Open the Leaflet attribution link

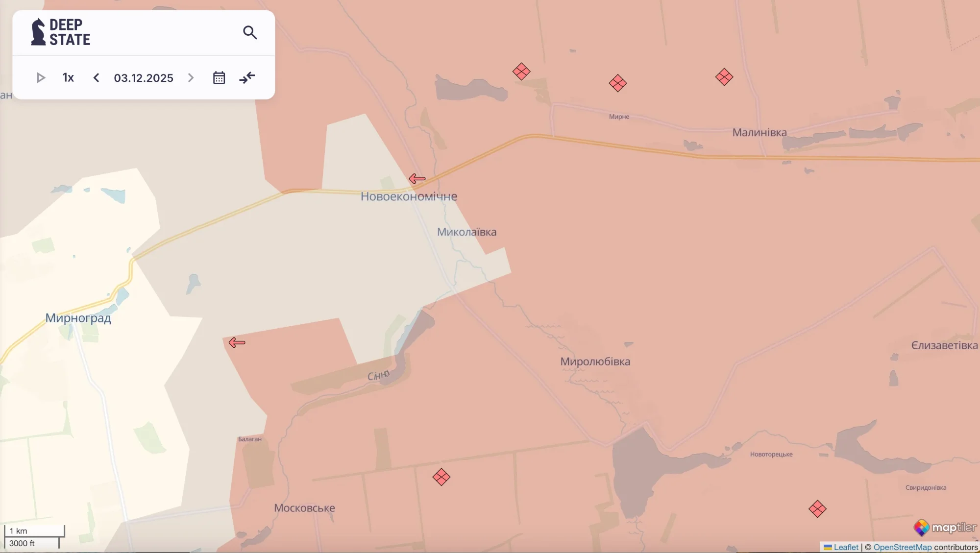coord(846,547)
